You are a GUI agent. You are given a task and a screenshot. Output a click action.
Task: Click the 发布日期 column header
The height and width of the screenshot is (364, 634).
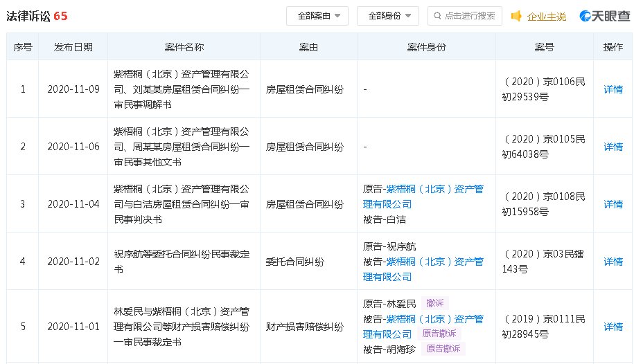tap(73, 47)
